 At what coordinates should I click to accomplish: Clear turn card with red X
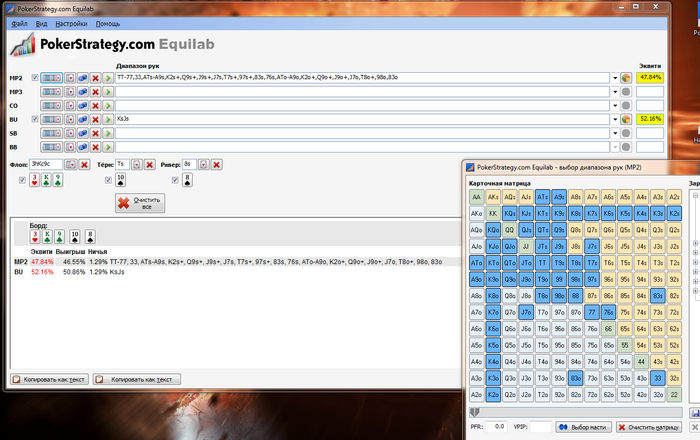tap(150, 165)
